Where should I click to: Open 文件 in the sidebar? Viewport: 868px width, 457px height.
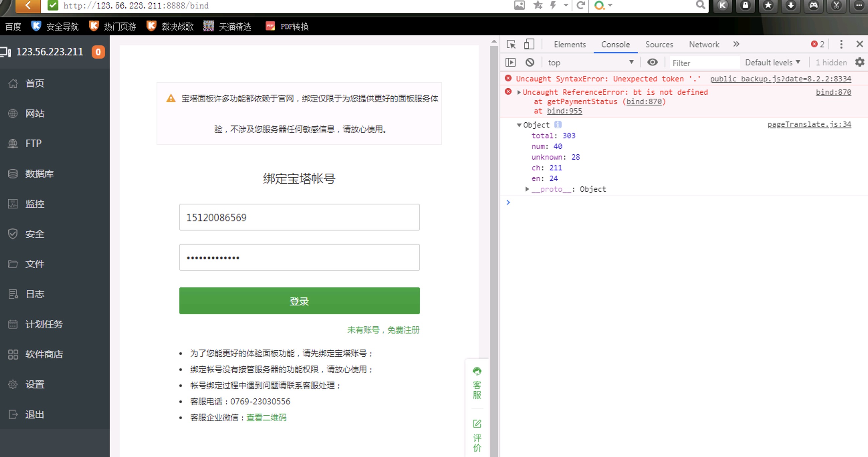[x=55, y=264]
